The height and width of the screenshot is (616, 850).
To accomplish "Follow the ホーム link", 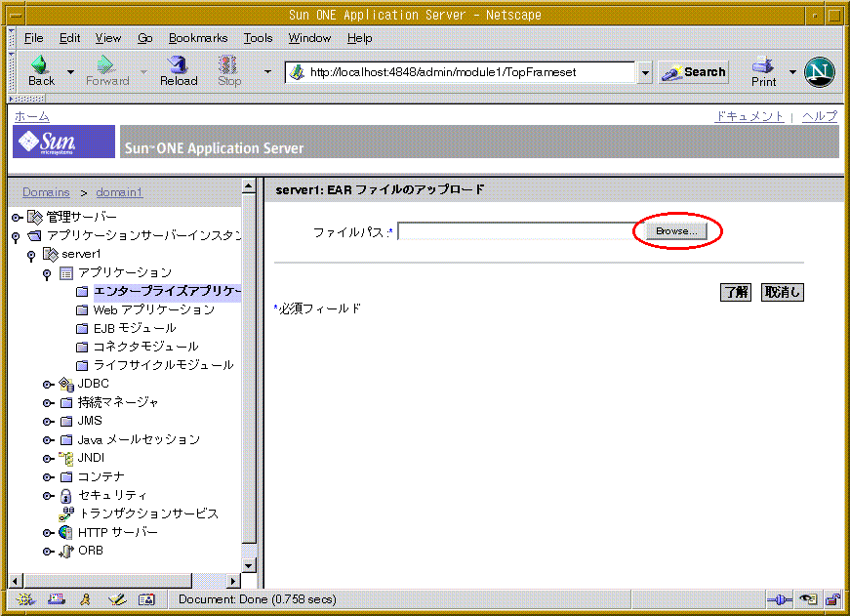I will coord(32,116).
